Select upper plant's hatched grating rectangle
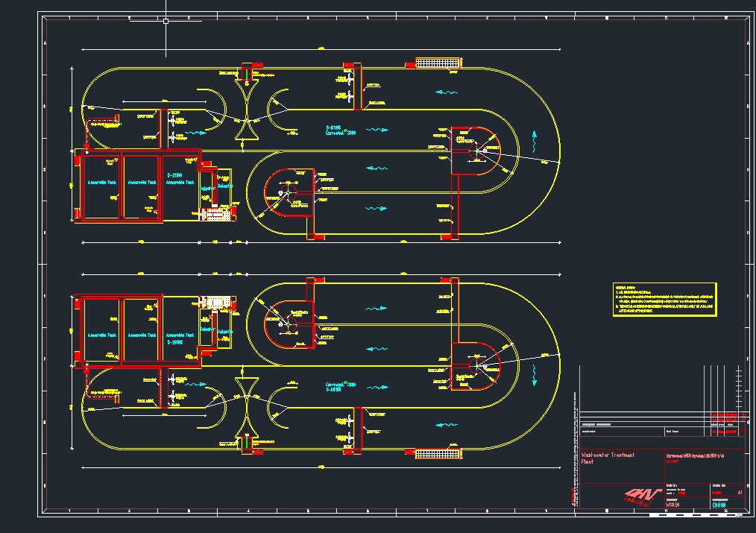756x533 pixels. 438,63
